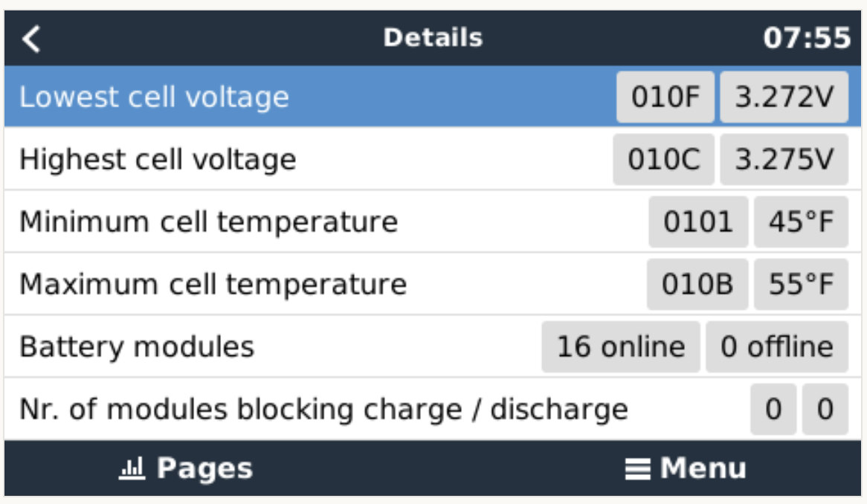Image resolution: width=867 pixels, height=504 pixels.
Task: Click the 55°F temperature badge
Action: [801, 285]
